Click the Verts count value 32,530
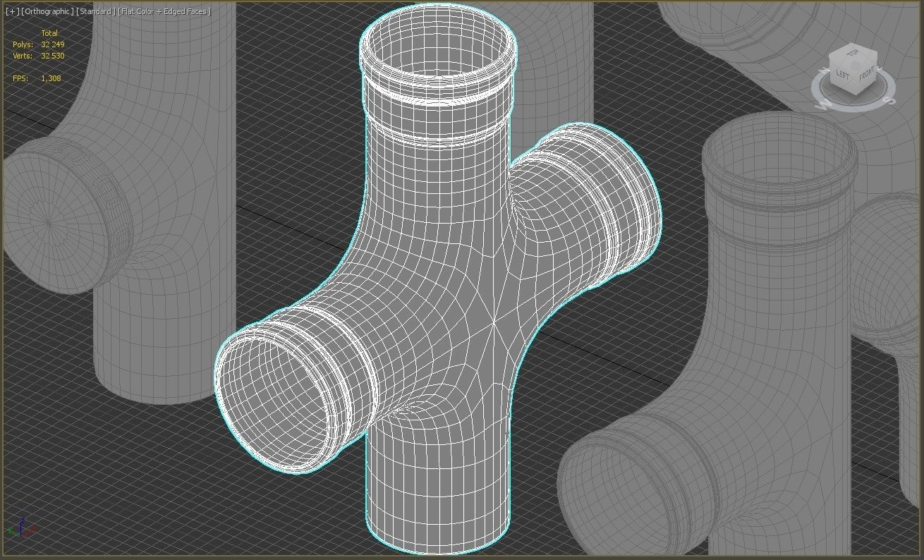The height and width of the screenshot is (560, 924). (x=52, y=56)
